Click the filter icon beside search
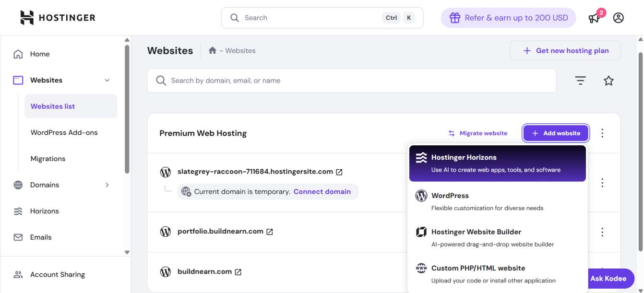 click(581, 81)
